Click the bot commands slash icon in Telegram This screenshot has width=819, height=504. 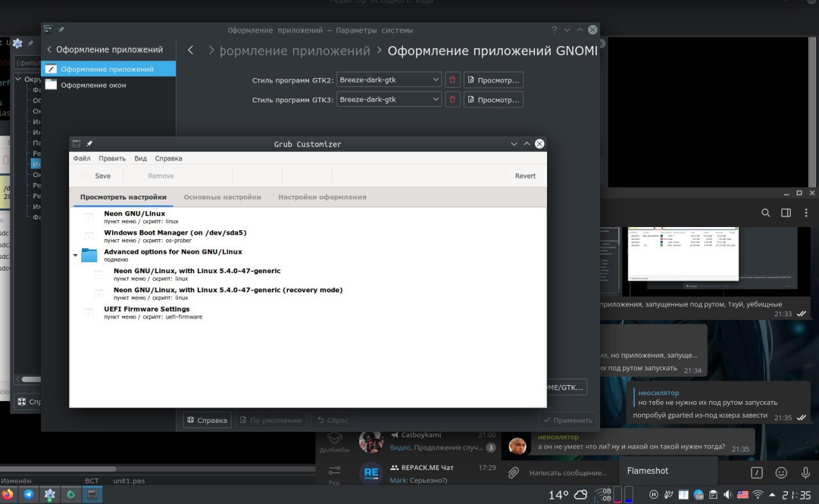click(x=756, y=473)
